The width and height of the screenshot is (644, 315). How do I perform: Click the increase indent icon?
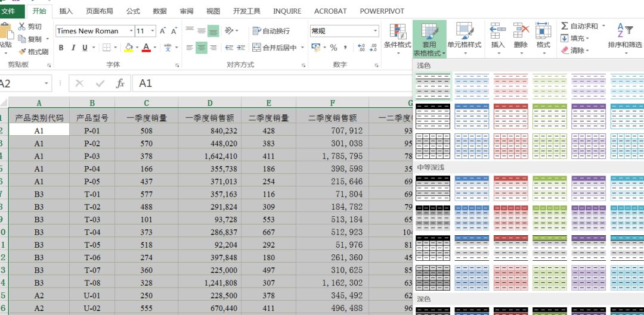coord(241,48)
